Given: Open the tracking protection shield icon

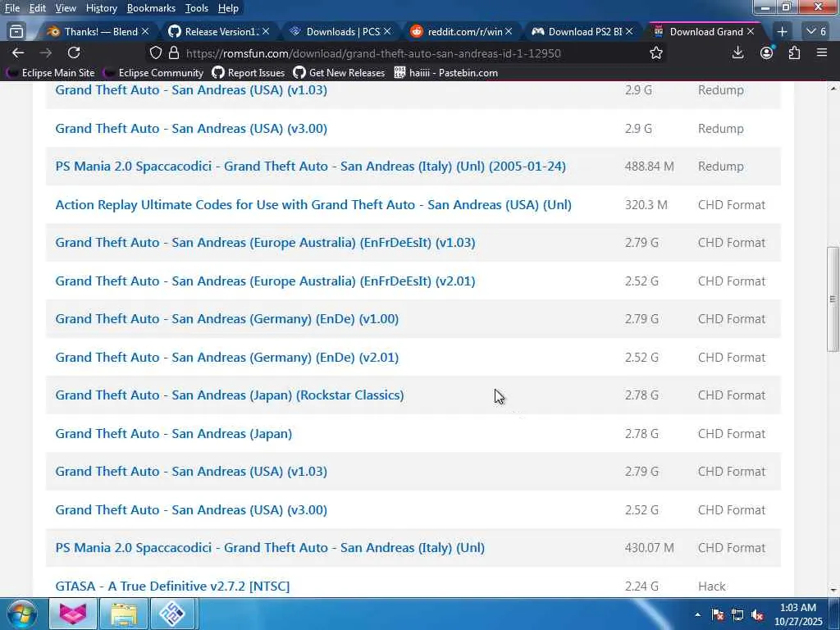Looking at the screenshot, I should (155, 52).
